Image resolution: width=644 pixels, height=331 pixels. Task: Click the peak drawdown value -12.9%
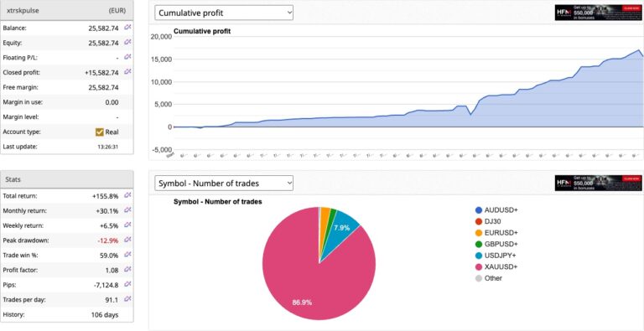click(x=108, y=240)
